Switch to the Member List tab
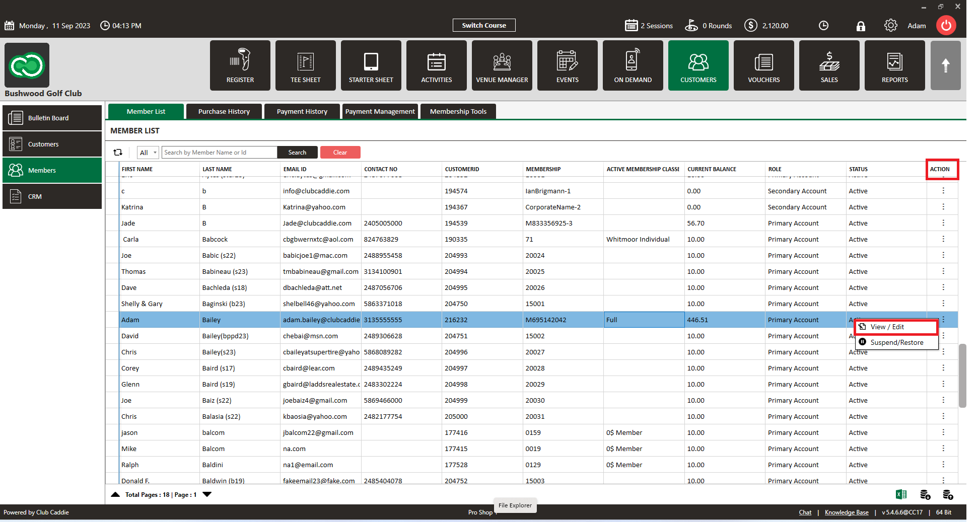 click(146, 111)
